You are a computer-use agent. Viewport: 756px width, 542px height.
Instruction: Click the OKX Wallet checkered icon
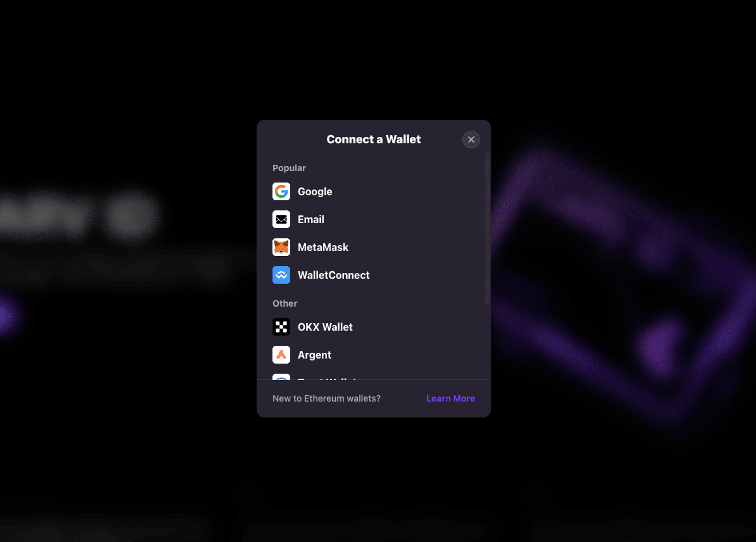tap(281, 327)
